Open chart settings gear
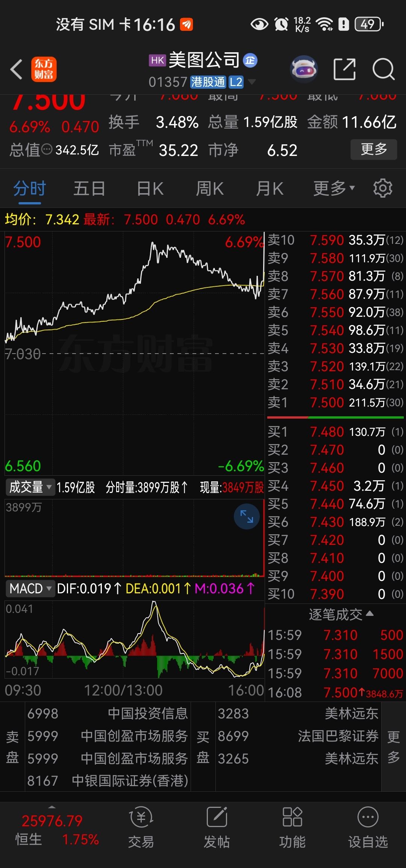The height and width of the screenshot is (868, 406). (x=383, y=188)
